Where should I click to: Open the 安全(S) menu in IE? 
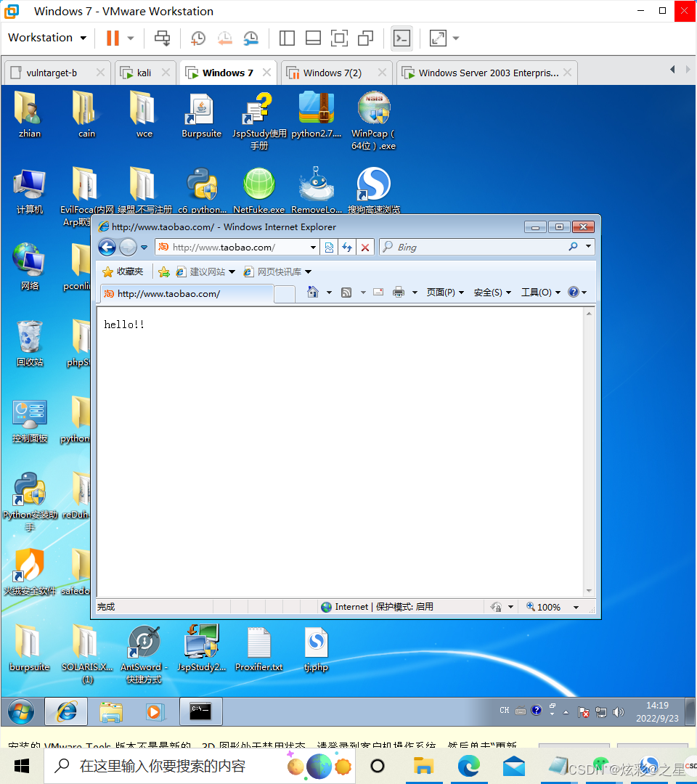click(492, 292)
